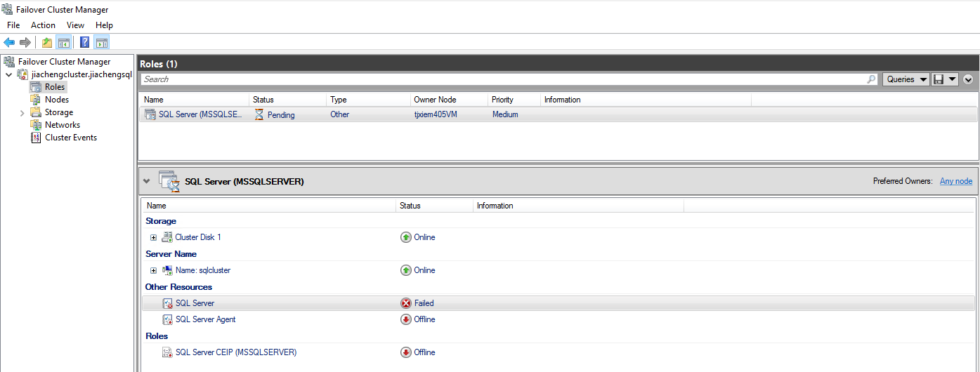Click the Storage folder icon in tree
Image resolution: width=980 pixels, height=372 pixels.
click(36, 112)
